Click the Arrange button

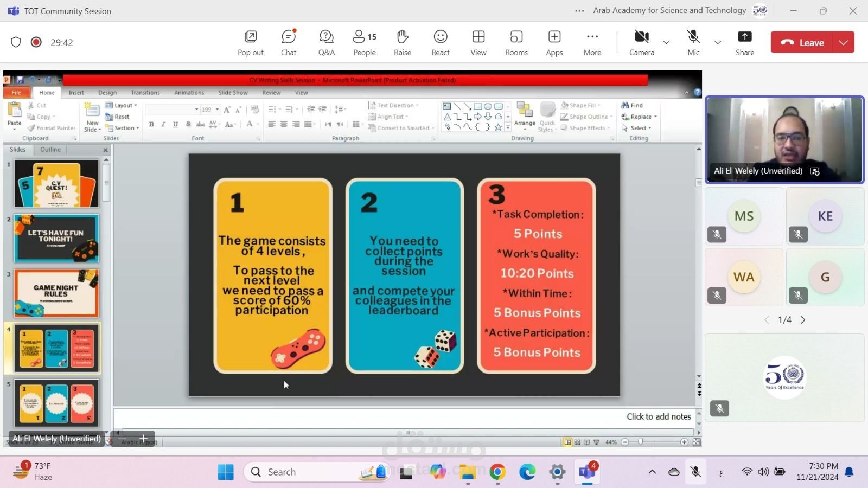pyautogui.click(x=525, y=115)
